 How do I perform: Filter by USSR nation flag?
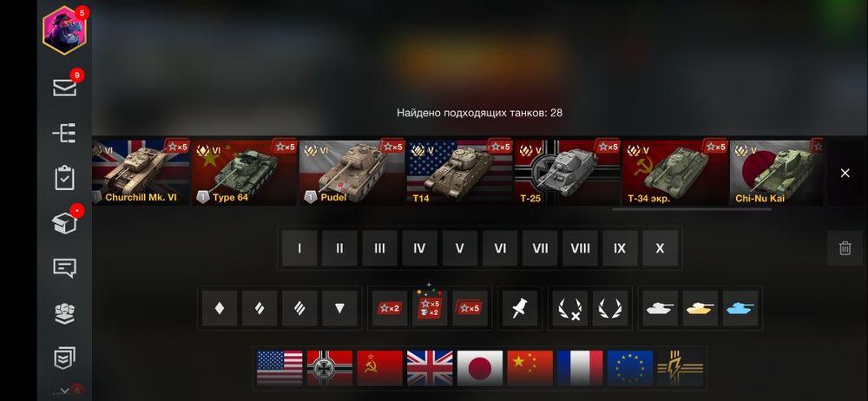(379, 368)
